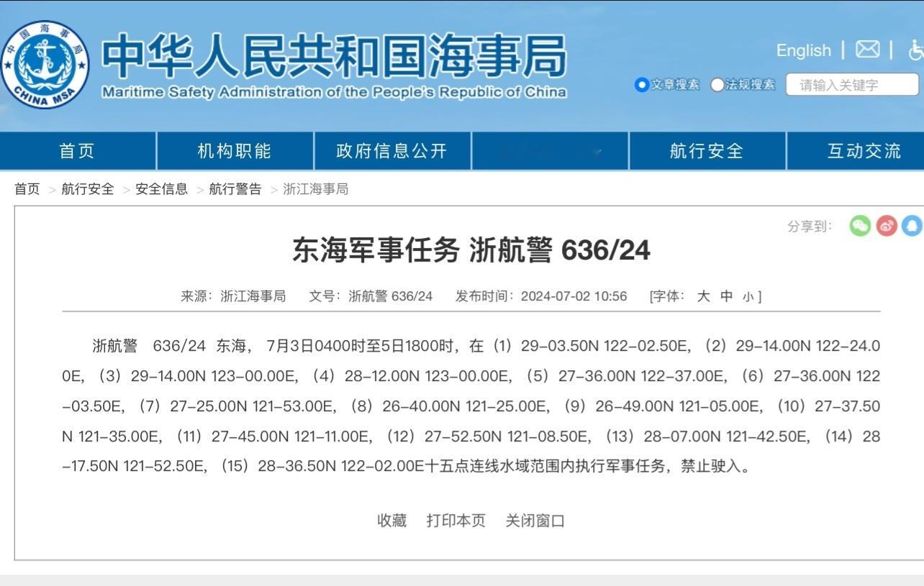The height and width of the screenshot is (586, 924).
Task: Open the accessibility wheelchair icon
Action: (x=916, y=50)
